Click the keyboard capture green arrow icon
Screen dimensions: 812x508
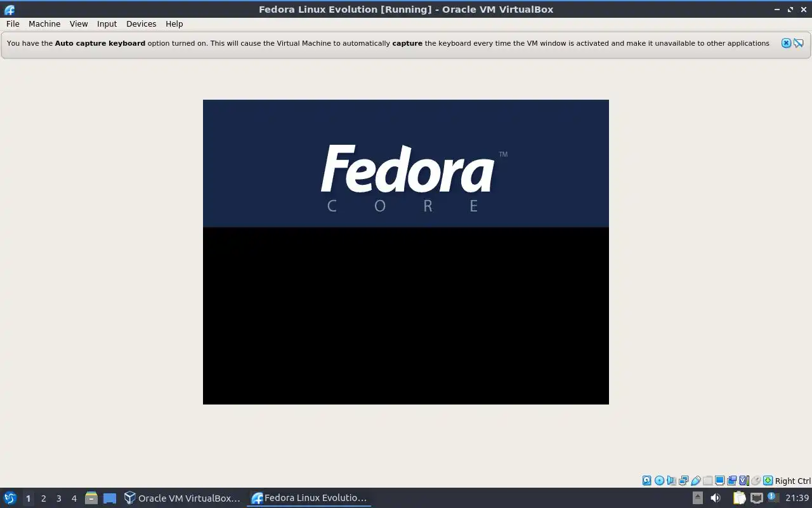768,481
